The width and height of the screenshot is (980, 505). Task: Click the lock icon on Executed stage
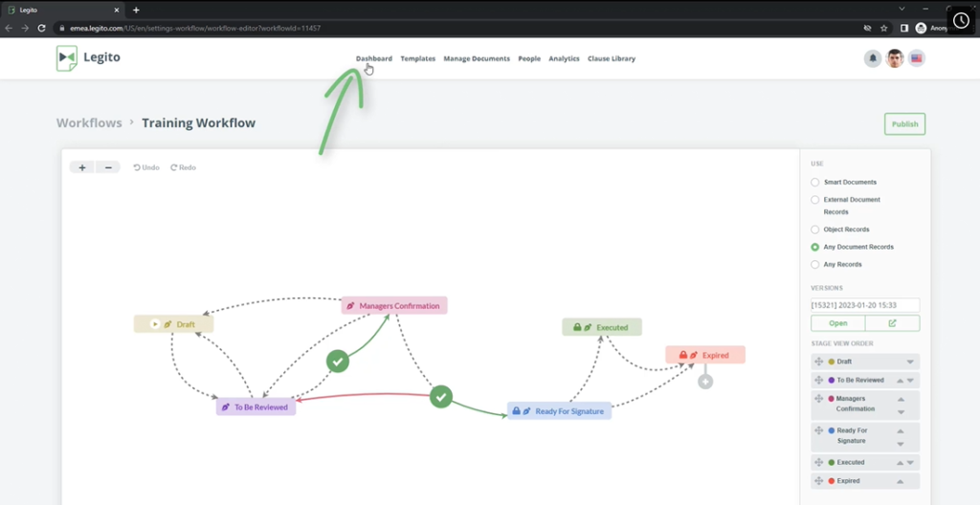pos(577,327)
